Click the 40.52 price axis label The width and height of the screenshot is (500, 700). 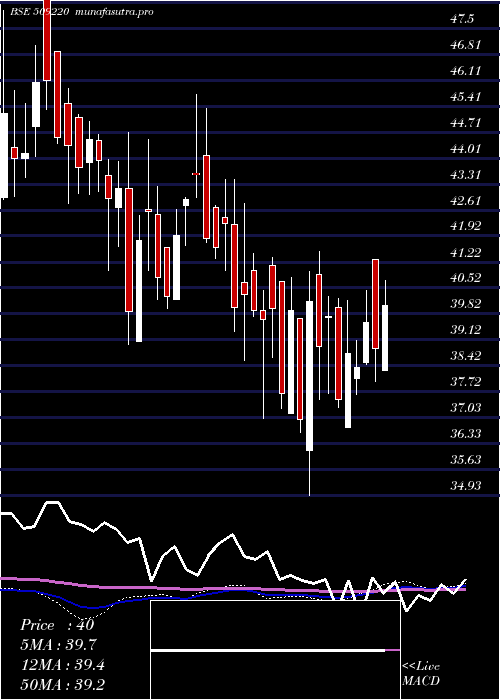465,278
